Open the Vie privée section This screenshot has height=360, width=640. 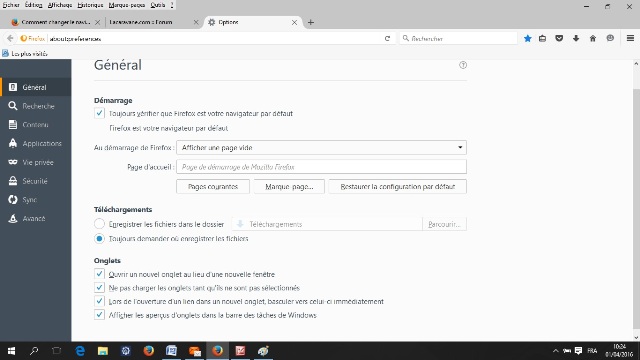pos(36,162)
